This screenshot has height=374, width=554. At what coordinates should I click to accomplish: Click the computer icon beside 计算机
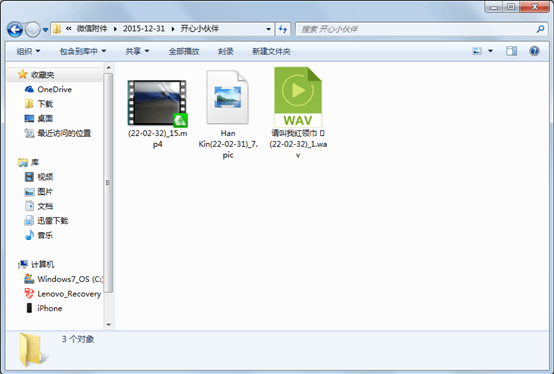[23, 264]
